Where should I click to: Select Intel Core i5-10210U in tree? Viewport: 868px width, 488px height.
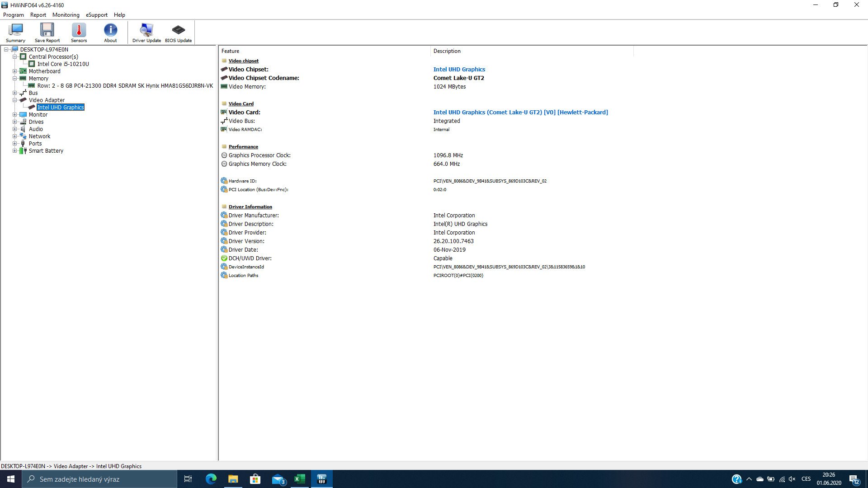(63, 64)
